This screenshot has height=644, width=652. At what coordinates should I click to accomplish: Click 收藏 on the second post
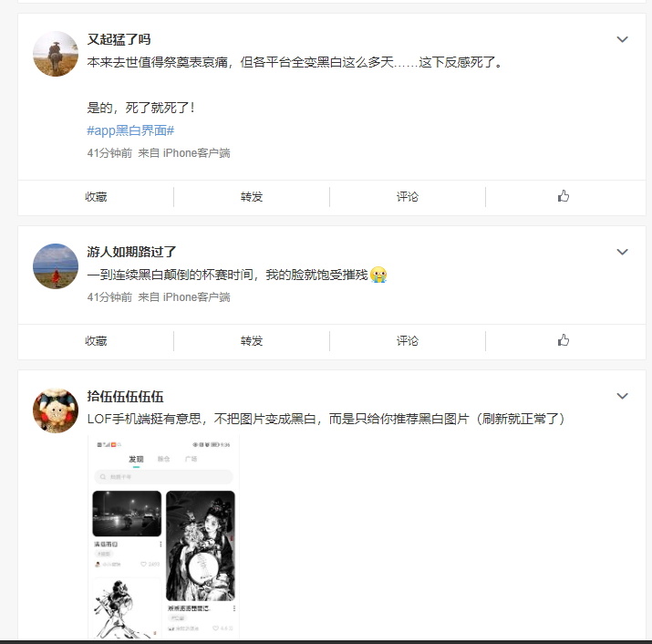tap(96, 341)
